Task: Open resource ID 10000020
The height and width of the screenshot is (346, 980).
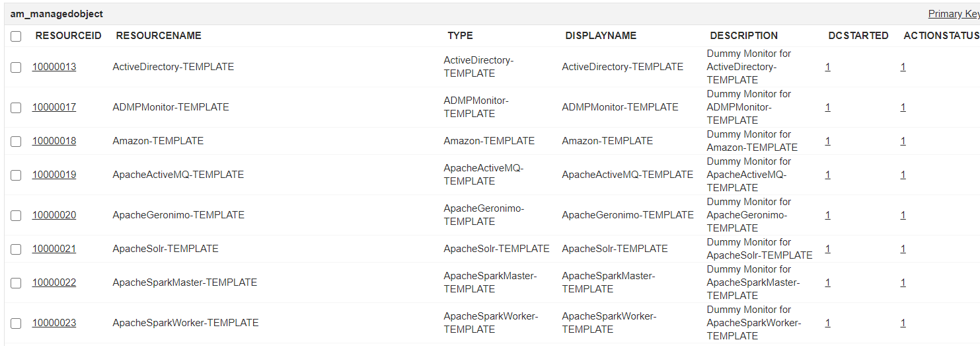Action: pyautogui.click(x=54, y=215)
